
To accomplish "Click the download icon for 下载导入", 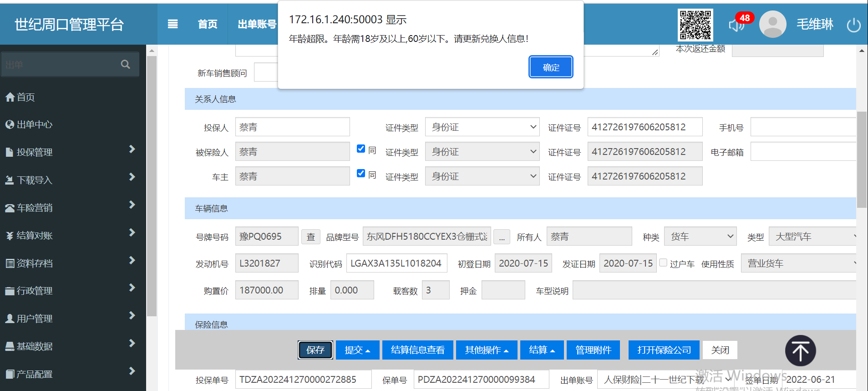I will (x=10, y=180).
